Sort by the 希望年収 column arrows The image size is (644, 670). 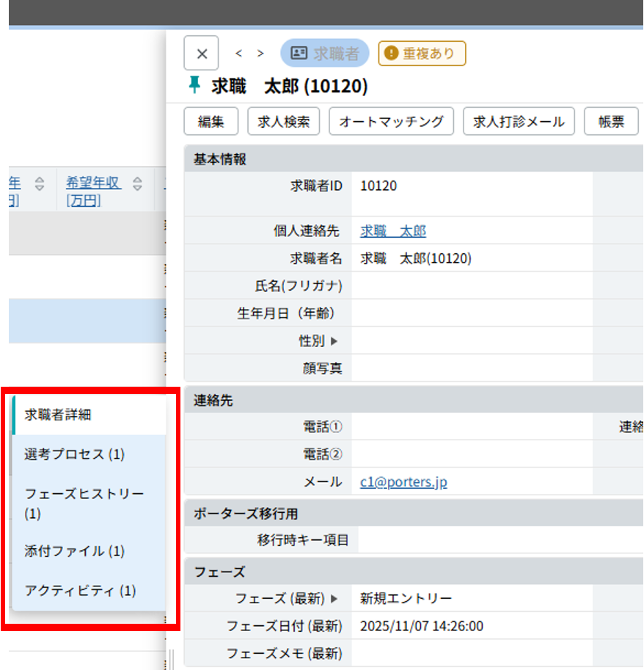pos(137,185)
